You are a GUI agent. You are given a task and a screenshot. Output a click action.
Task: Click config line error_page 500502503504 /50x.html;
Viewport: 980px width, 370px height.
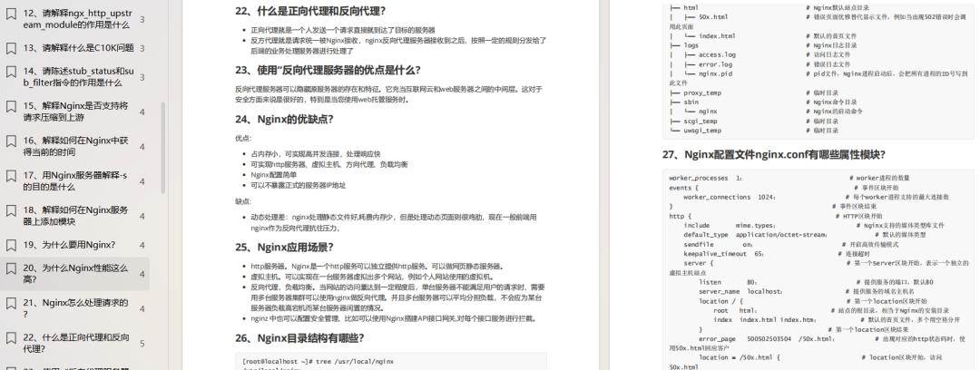[767, 339]
